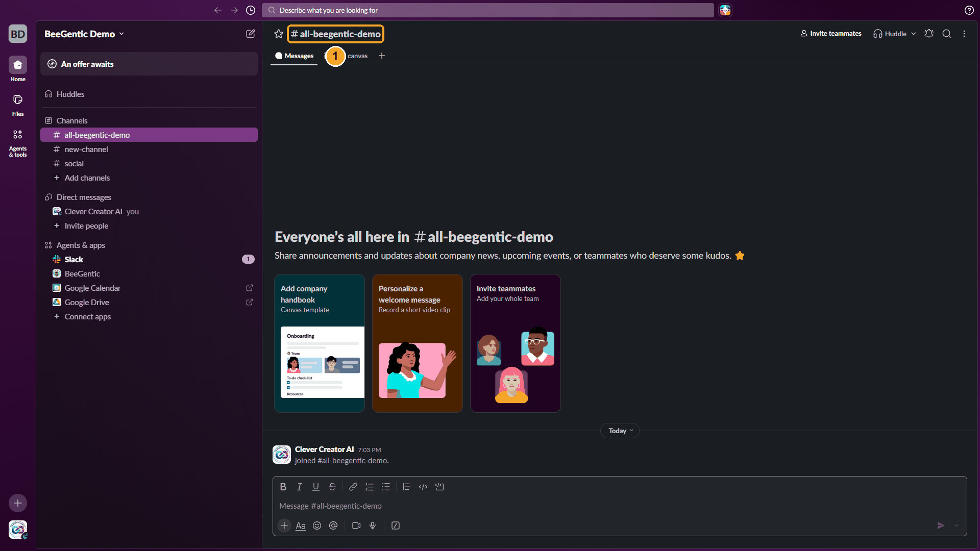The height and width of the screenshot is (551, 980).
Task: Switch to the Messages tab
Action: tap(294, 56)
